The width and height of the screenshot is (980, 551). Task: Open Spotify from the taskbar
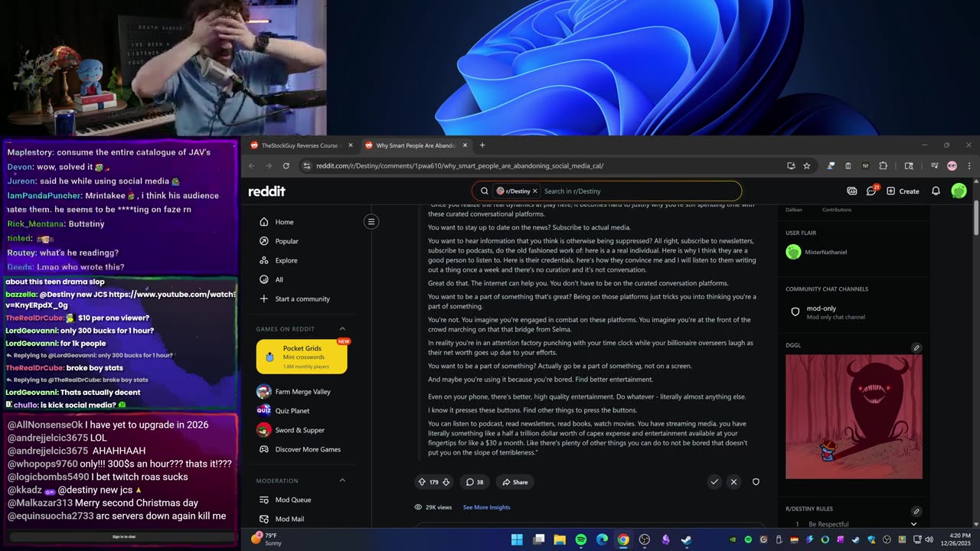[581, 540]
